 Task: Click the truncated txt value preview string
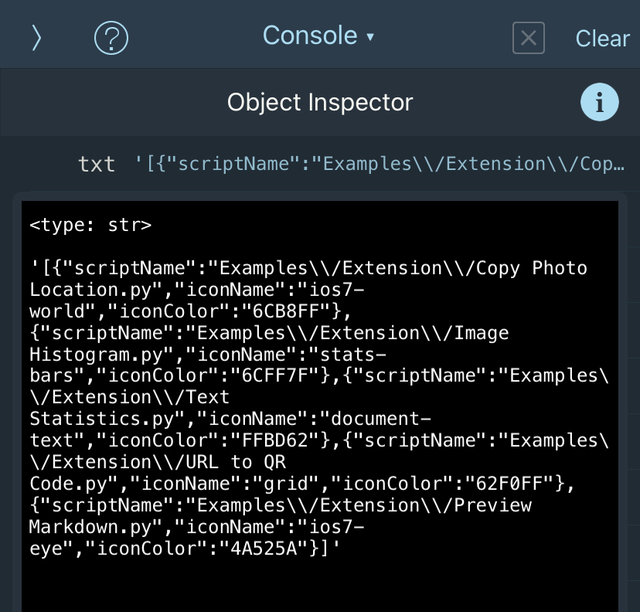(x=380, y=164)
